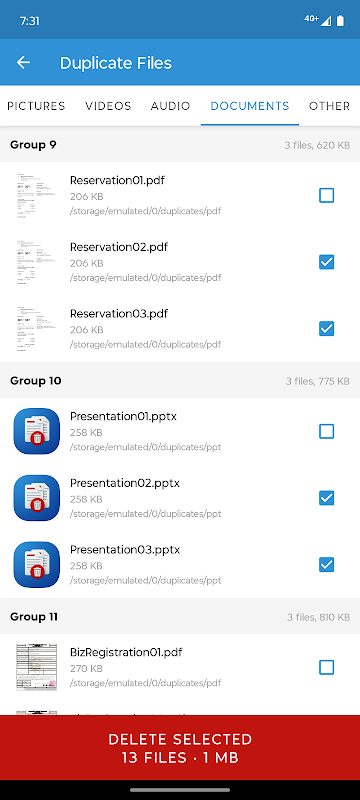Image resolution: width=360 pixels, height=800 pixels.
Task: Uncheck the Reservation02.pdf checkbox
Action: coord(326,262)
